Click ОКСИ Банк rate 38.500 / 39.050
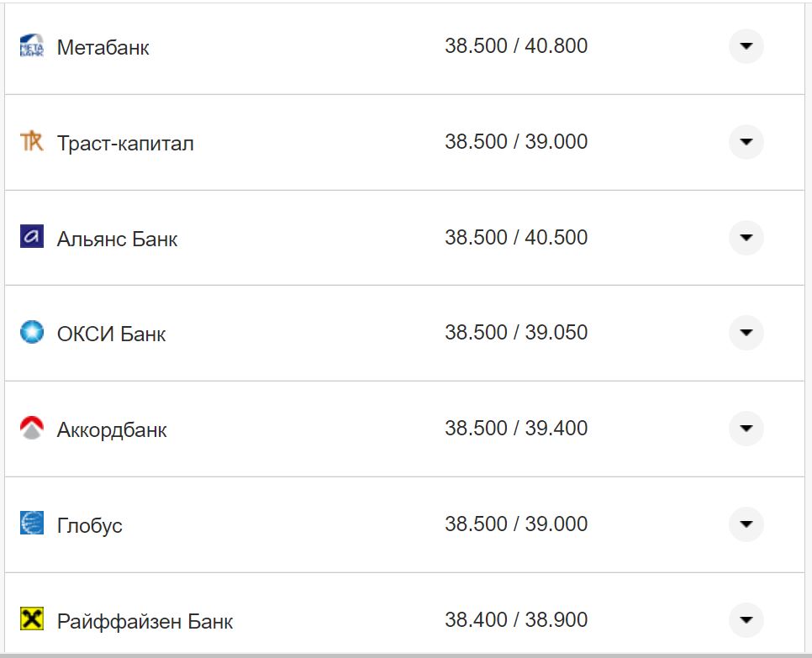Image resolution: width=812 pixels, height=658 pixels. click(516, 333)
